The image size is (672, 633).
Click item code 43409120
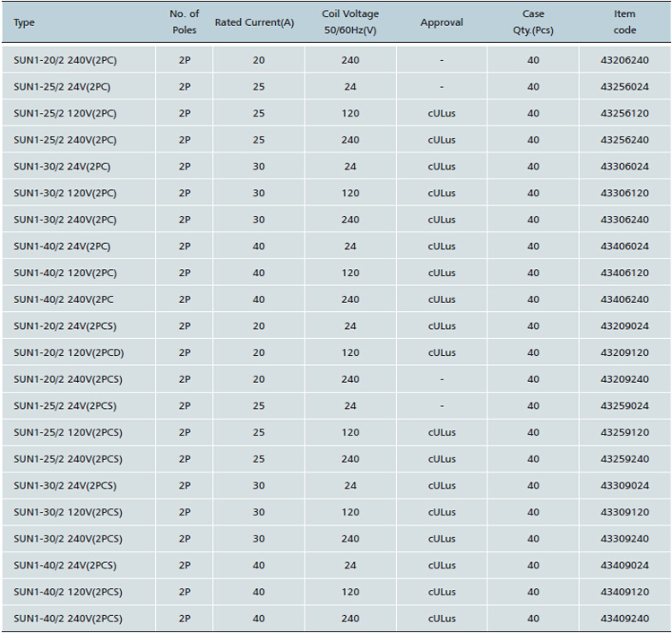[x=625, y=592]
